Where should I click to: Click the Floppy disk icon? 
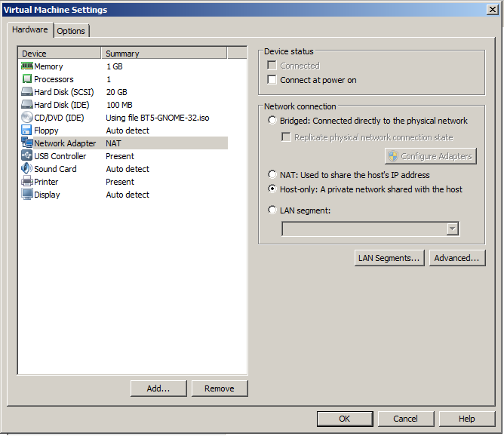coord(26,130)
